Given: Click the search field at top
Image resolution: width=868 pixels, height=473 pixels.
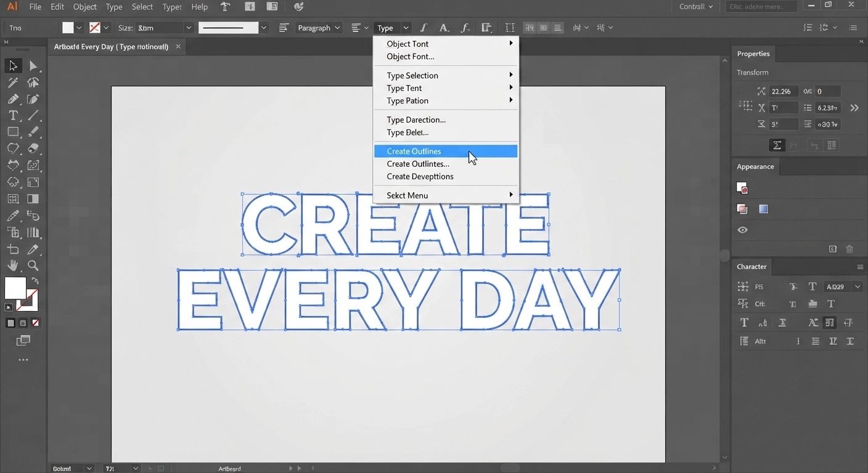Looking at the screenshot, I should (x=761, y=7).
